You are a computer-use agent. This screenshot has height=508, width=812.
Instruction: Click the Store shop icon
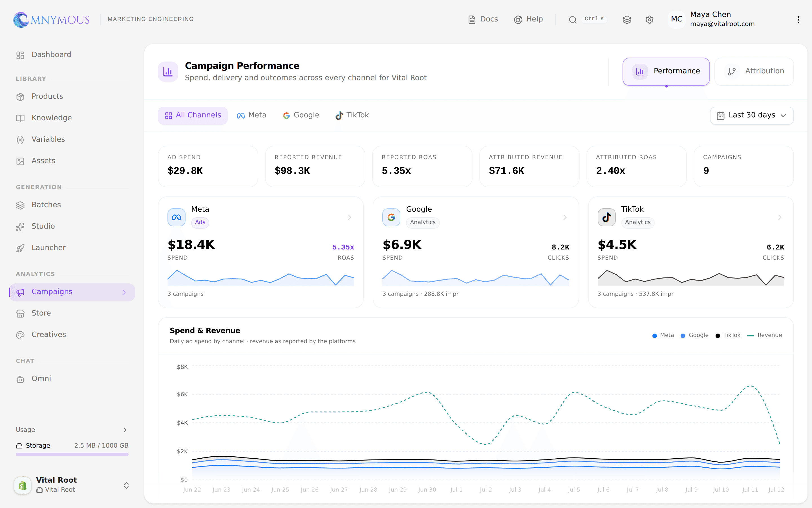21,314
